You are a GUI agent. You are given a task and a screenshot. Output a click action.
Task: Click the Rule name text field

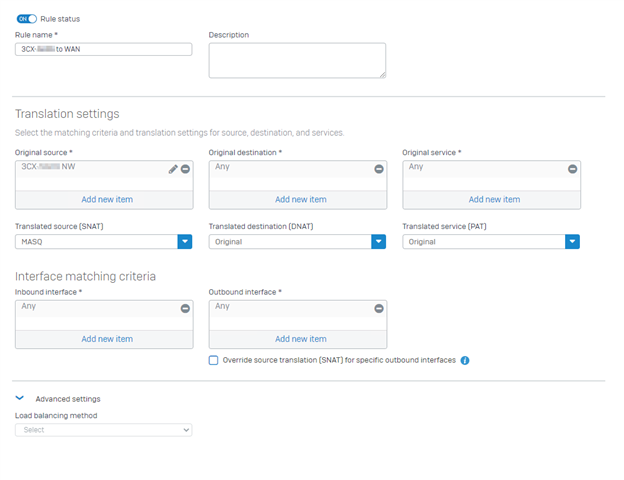pyautogui.click(x=103, y=49)
